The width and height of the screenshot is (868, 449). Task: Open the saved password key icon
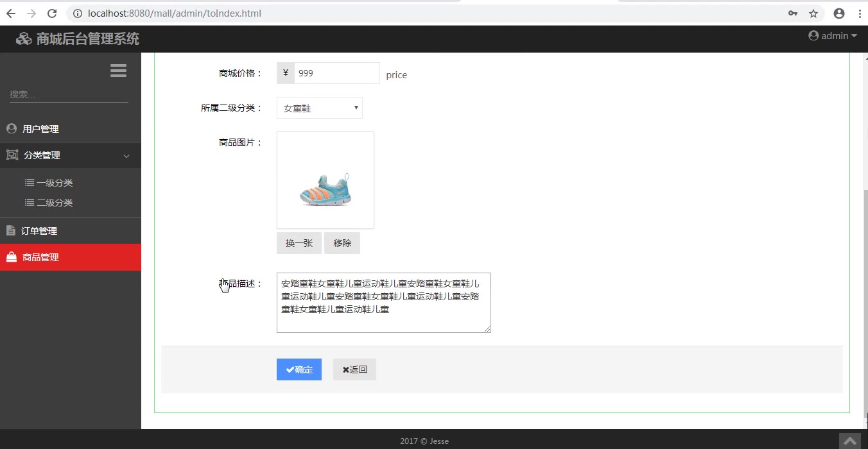tap(793, 13)
